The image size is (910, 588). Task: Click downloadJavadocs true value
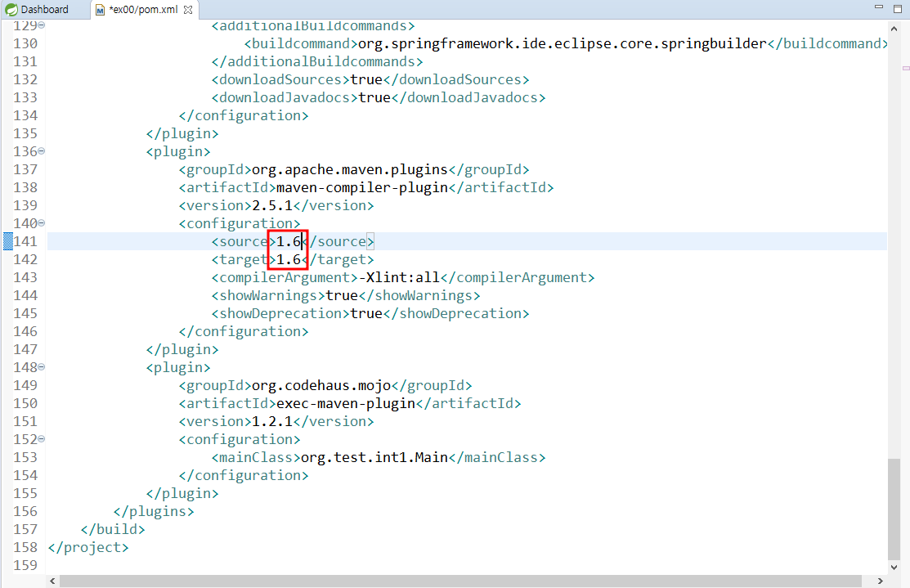tap(374, 97)
